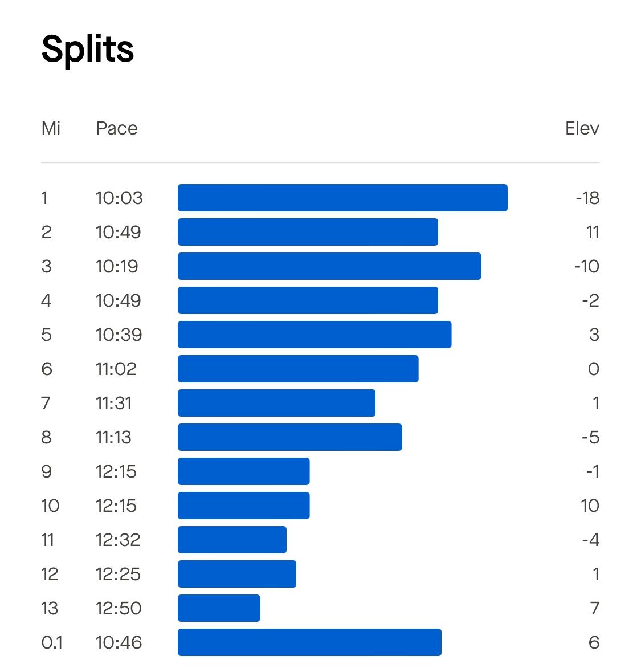This screenshot has width=641, height=672.
Task: Select the Elev column header
Action: (582, 128)
